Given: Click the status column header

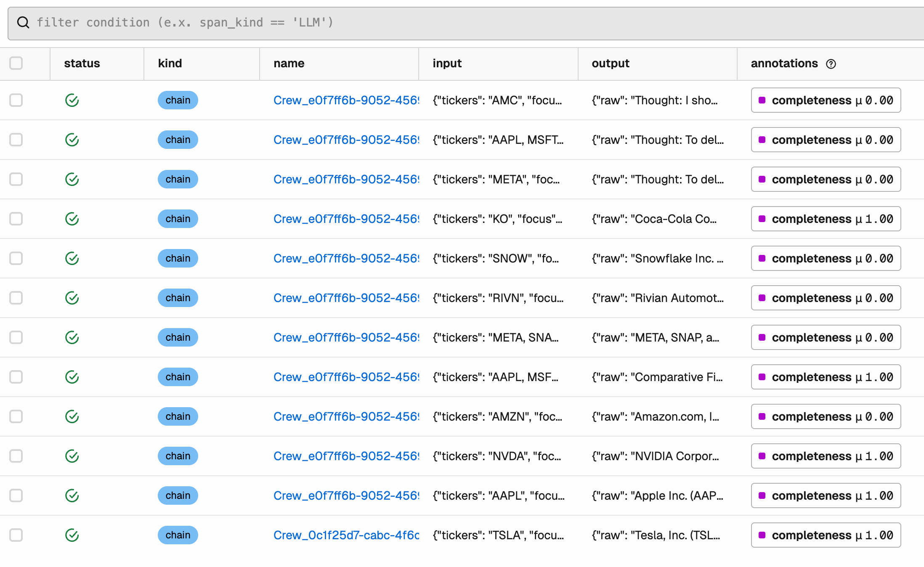Looking at the screenshot, I should click(x=82, y=64).
